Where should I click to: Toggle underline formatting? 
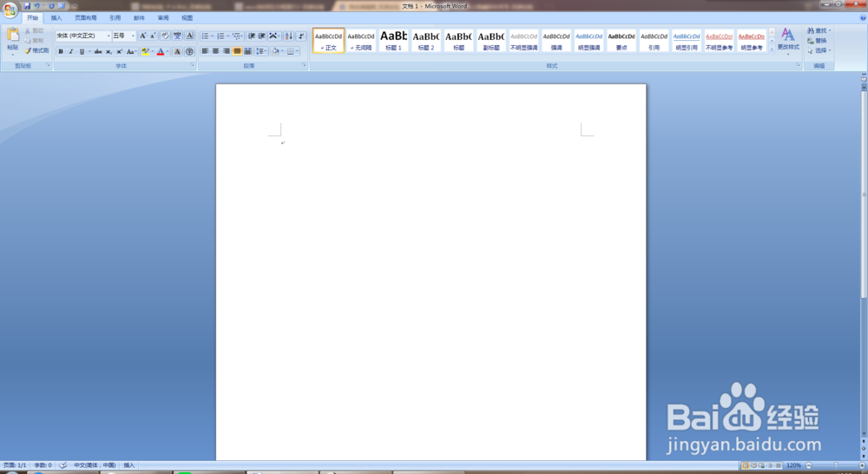(x=82, y=51)
